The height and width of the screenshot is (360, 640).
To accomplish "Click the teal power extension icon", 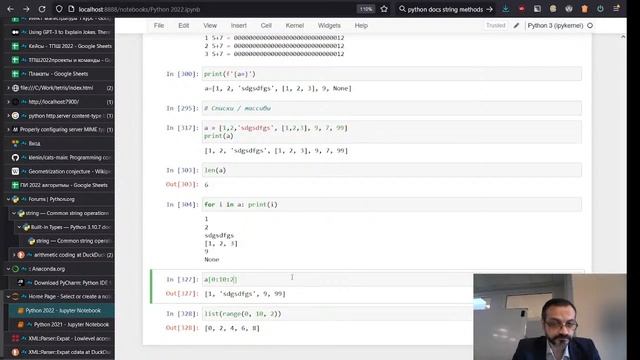I will pyautogui.click(x=600, y=9).
